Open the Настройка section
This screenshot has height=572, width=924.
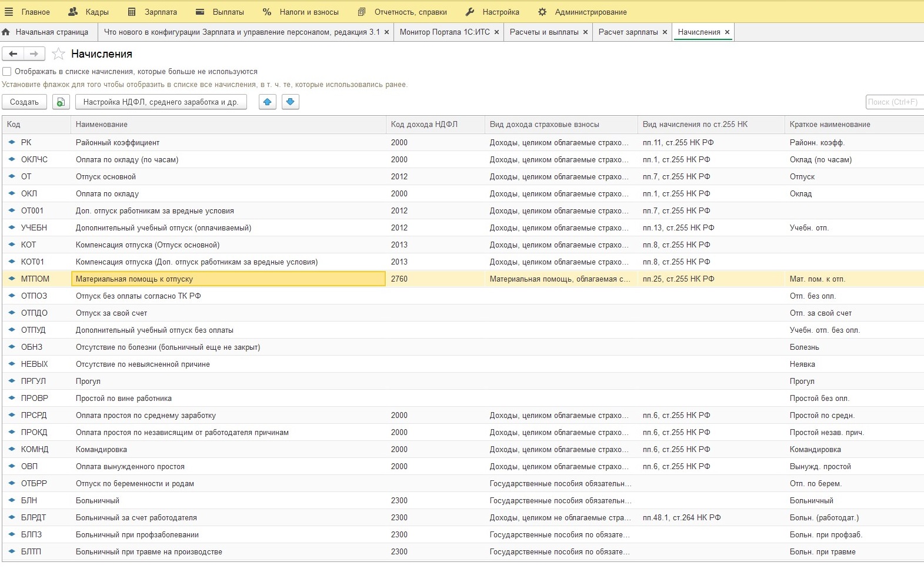492,12
